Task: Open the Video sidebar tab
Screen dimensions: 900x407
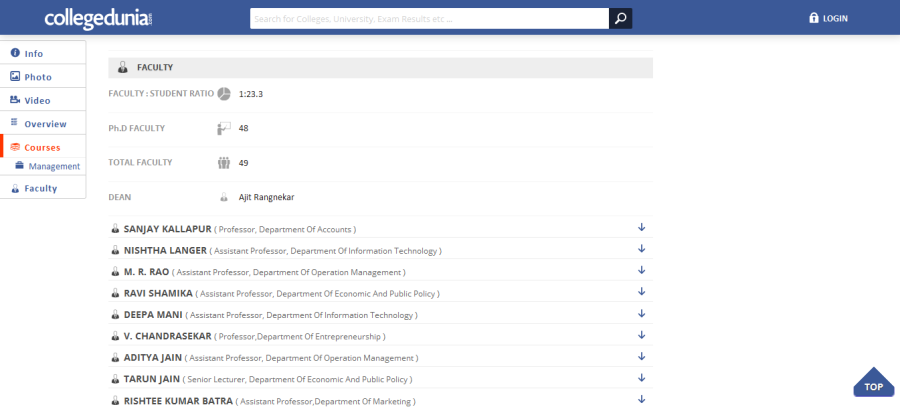Action: point(43,100)
